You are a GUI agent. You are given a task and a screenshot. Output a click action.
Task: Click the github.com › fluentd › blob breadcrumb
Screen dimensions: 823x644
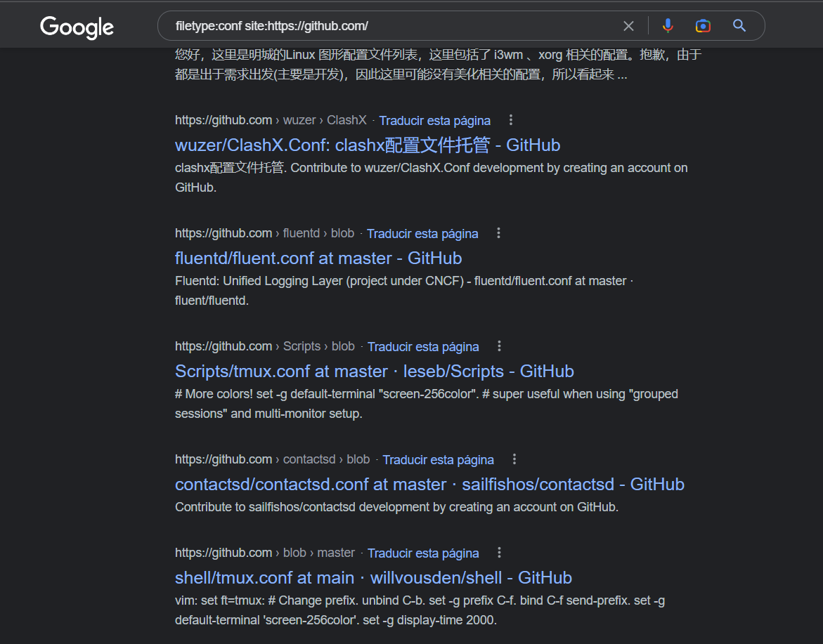264,233
